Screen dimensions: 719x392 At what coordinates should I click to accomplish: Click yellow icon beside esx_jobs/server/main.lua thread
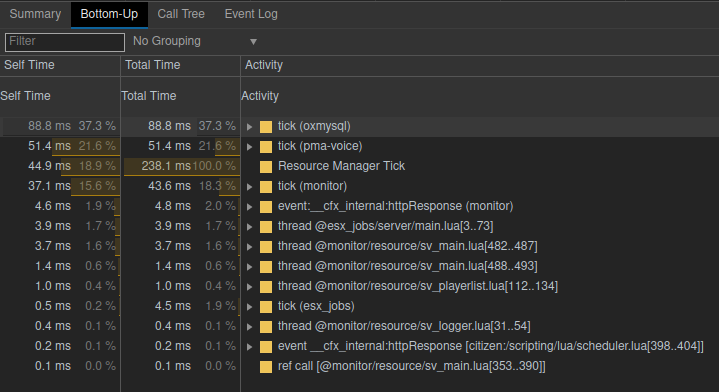(x=266, y=226)
